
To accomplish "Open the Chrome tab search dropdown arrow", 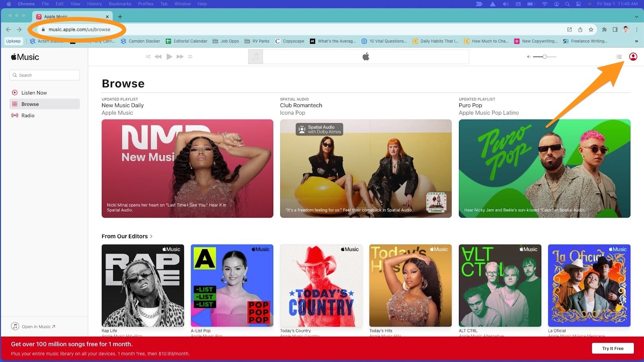I will [x=636, y=16].
